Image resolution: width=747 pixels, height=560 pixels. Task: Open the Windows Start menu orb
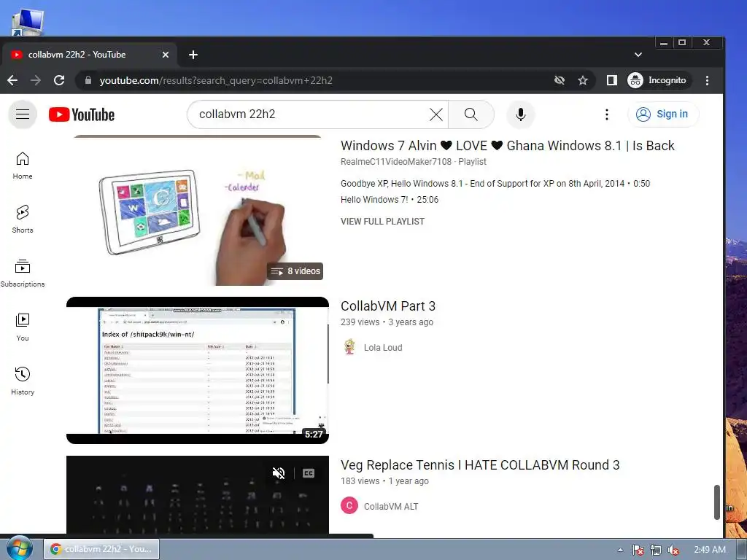click(x=19, y=548)
